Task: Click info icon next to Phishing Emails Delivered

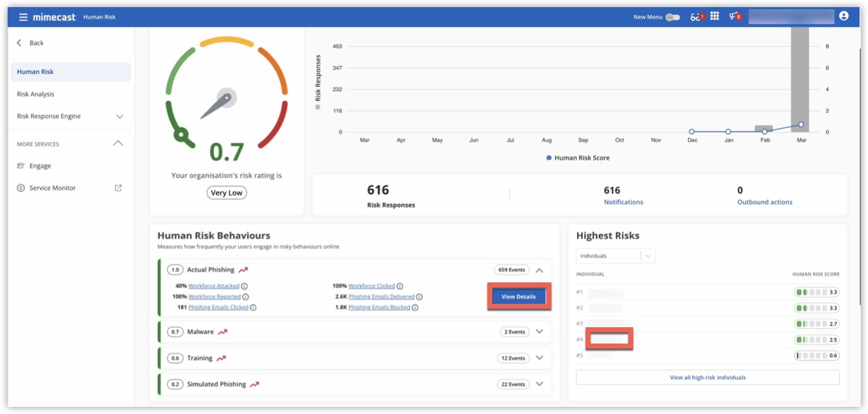Action: [419, 297]
